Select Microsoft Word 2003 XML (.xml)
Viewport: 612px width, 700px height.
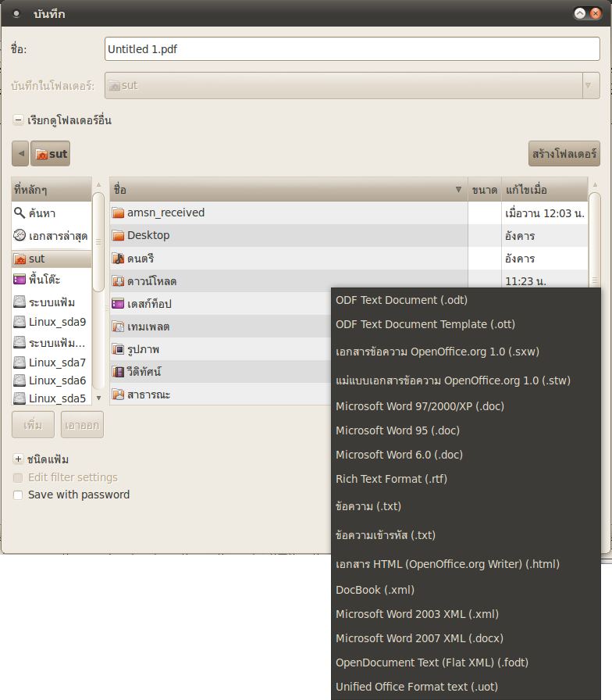(466, 614)
